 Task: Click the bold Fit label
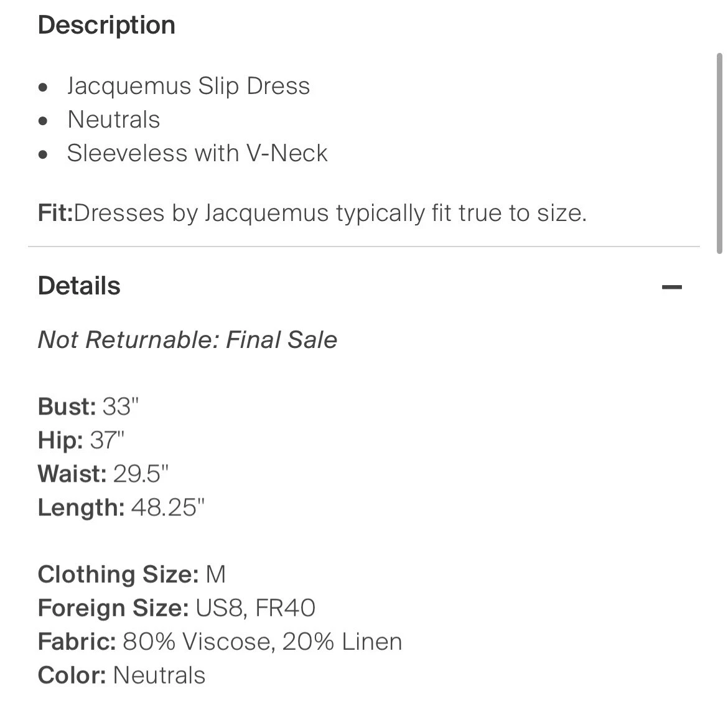[x=55, y=213]
